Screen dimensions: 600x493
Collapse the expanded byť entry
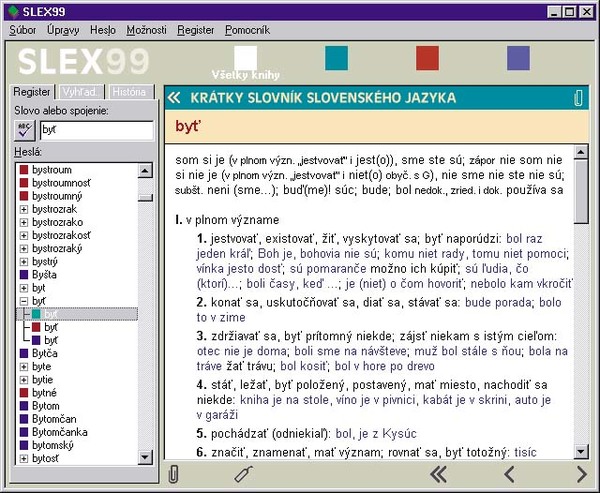tap(24, 301)
